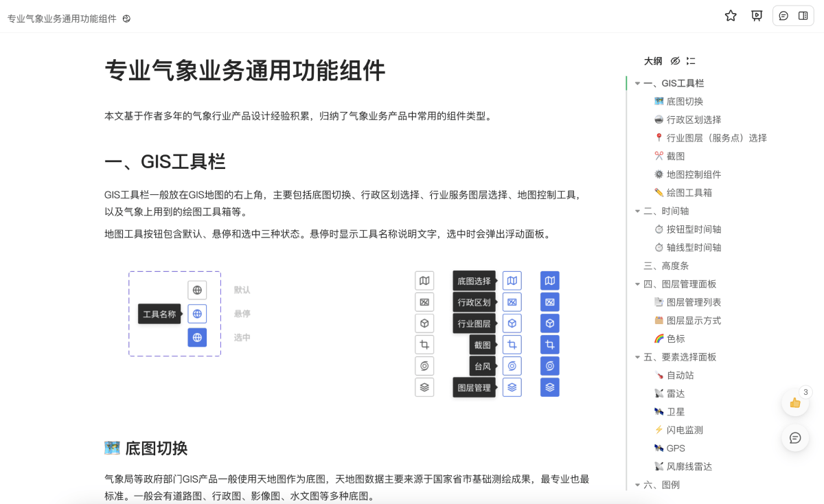Open 地图控制组件 outline entry

pyautogui.click(x=687, y=174)
